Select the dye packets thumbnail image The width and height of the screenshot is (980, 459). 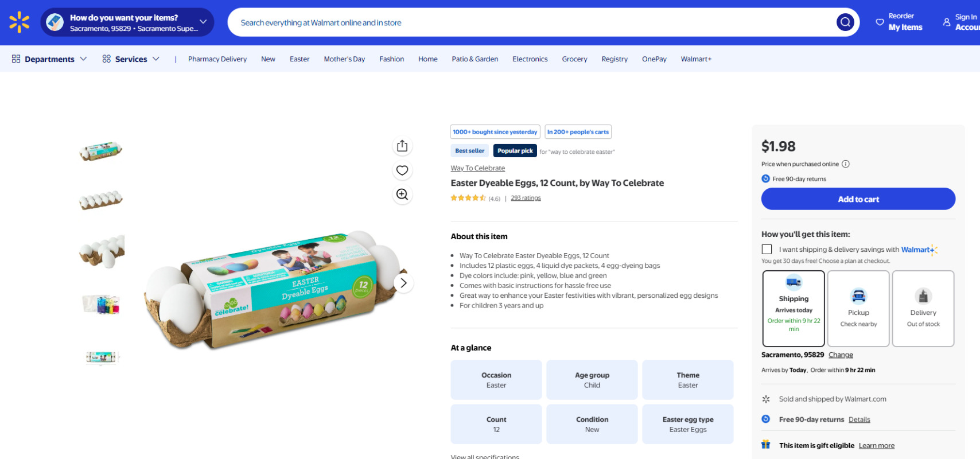pyautogui.click(x=102, y=304)
